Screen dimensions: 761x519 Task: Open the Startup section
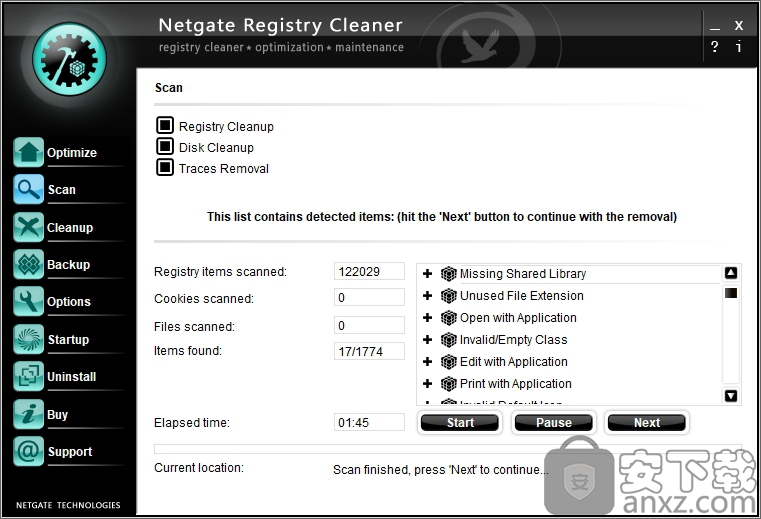coord(68,339)
